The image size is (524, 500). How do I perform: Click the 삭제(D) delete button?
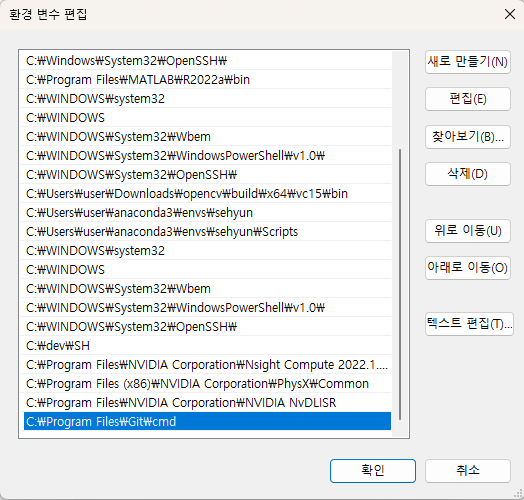click(x=468, y=174)
